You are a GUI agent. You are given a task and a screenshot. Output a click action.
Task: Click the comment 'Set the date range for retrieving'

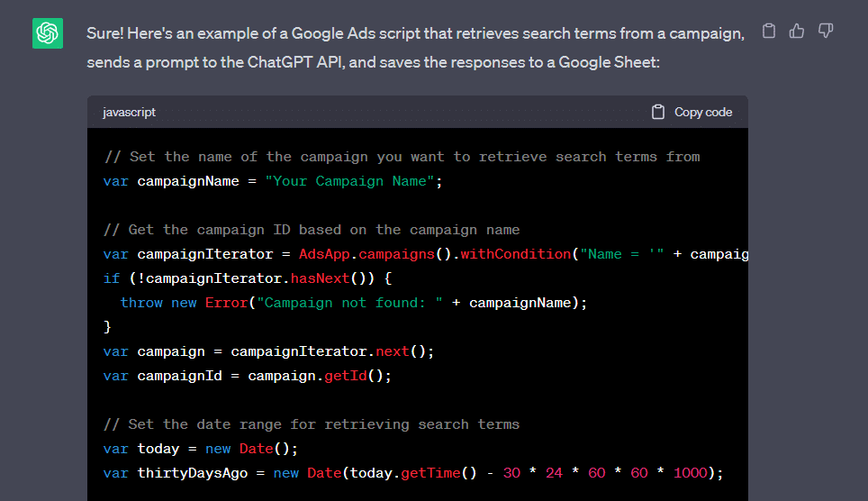click(312, 424)
